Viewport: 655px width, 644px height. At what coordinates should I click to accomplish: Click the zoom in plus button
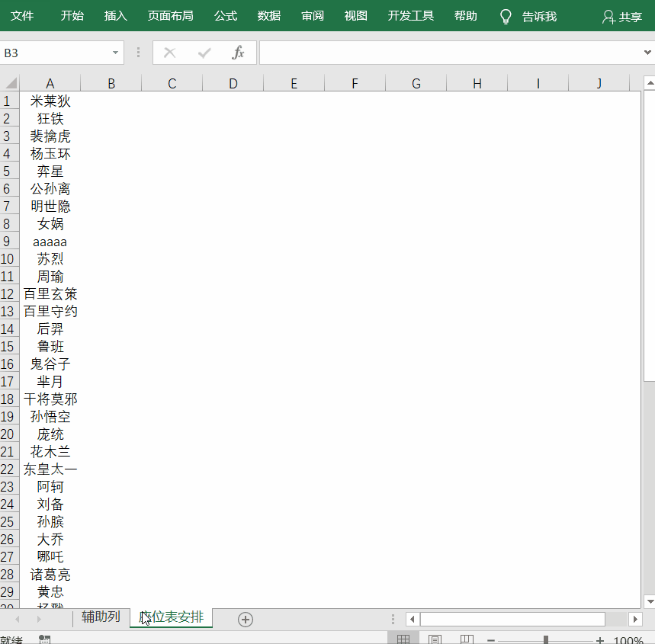point(600,640)
